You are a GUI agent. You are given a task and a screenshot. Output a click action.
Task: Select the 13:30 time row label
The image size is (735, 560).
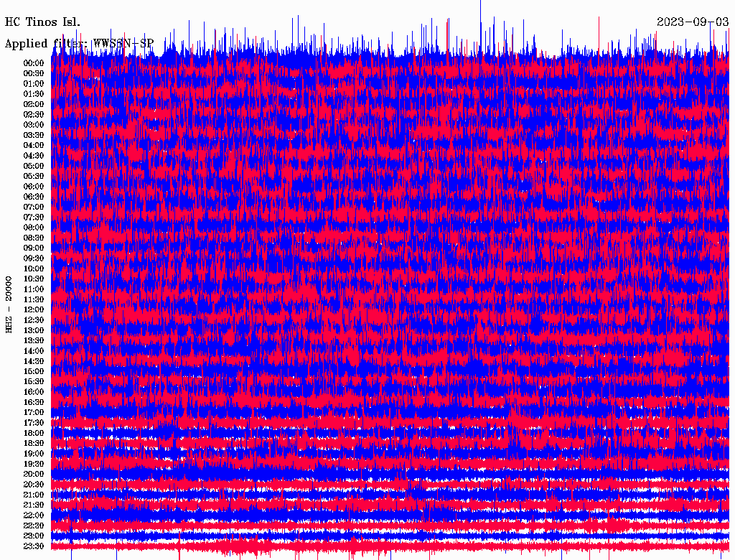(34, 341)
